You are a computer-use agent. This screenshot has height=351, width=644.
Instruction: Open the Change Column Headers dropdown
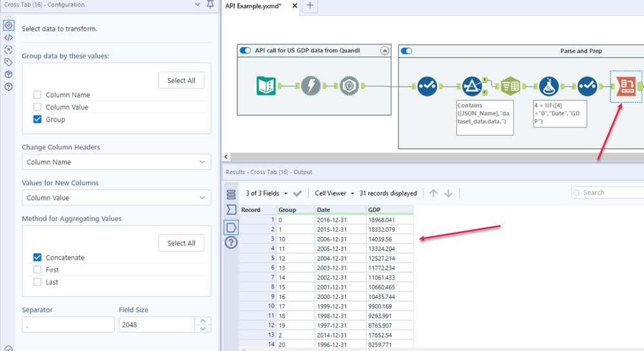[116, 162]
